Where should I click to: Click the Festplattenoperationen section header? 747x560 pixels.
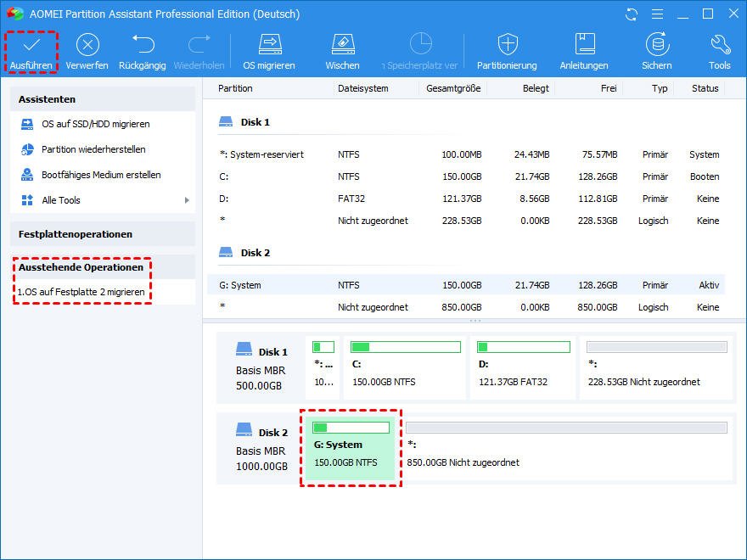(x=103, y=234)
